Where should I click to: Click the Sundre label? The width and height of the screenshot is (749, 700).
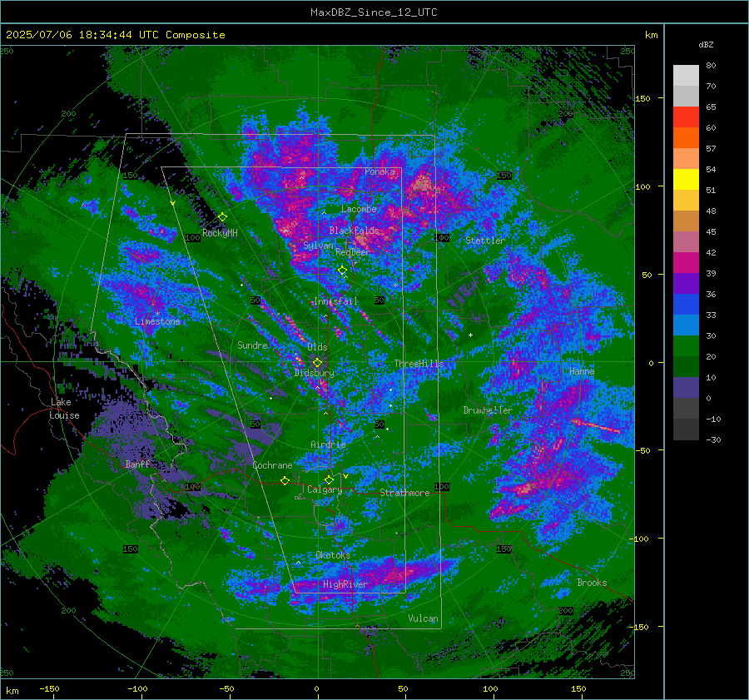point(253,345)
